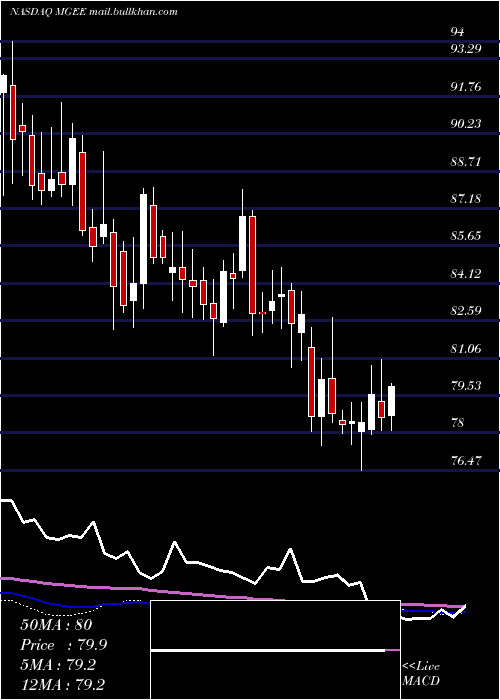Viewport: 500px width, 700px height.
Task: Click the Price : 79.9 readout
Action: tap(63, 645)
